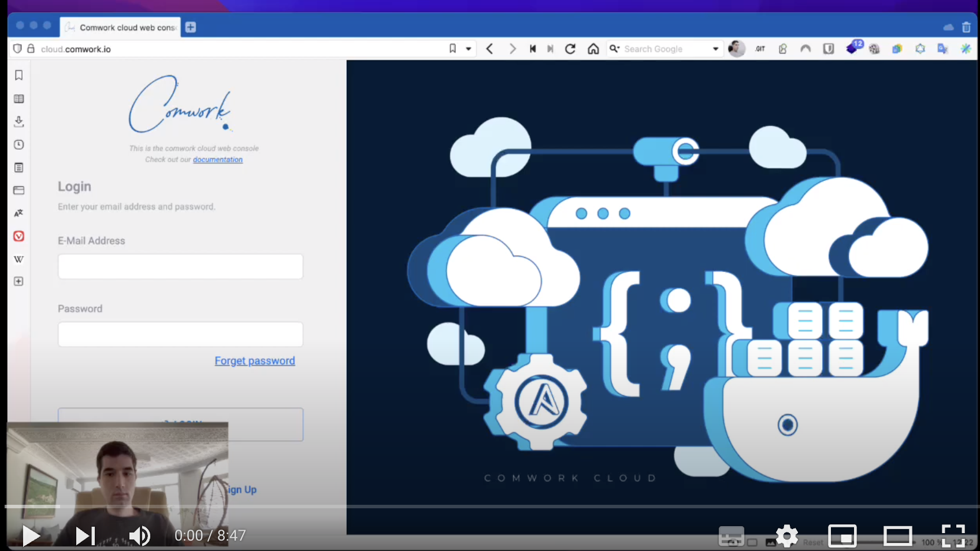The image size is (980, 551).
Task: Click the Password input field
Action: point(180,334)
